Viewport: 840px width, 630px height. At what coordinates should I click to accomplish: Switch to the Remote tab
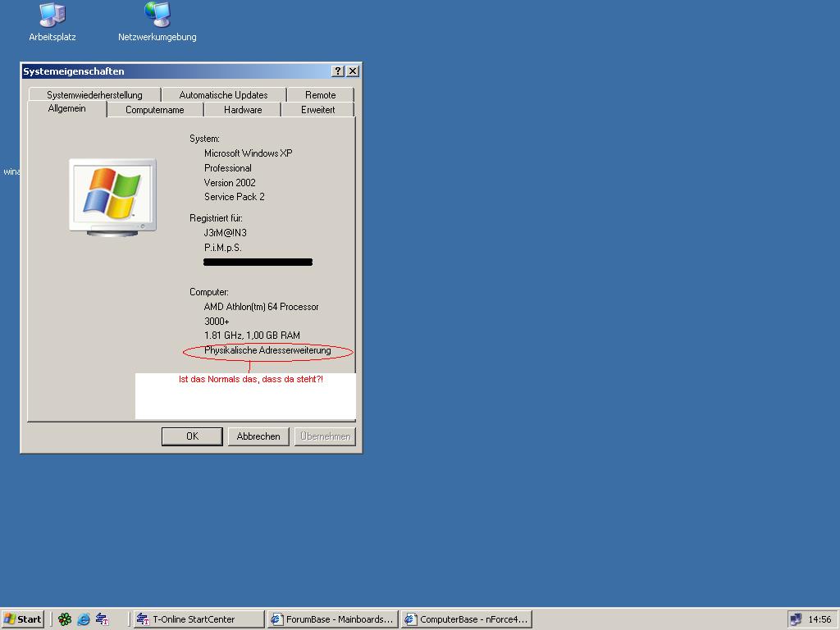pos(321,95)
